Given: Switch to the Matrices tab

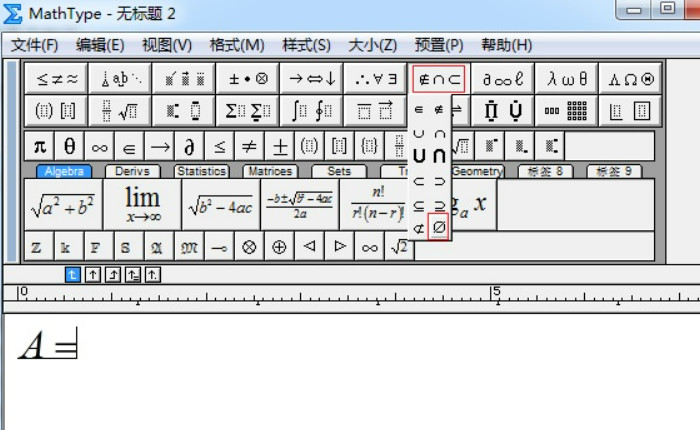Looking at the screenshot, I should pos(270,171).
